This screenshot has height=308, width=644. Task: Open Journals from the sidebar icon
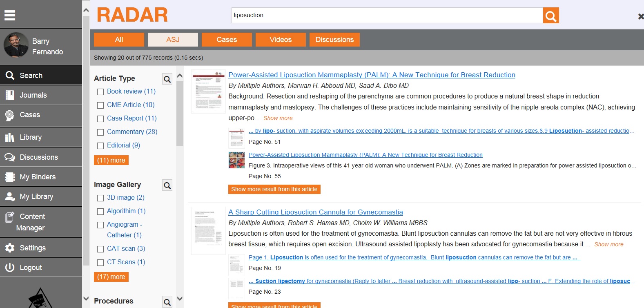tap(10, 95)
